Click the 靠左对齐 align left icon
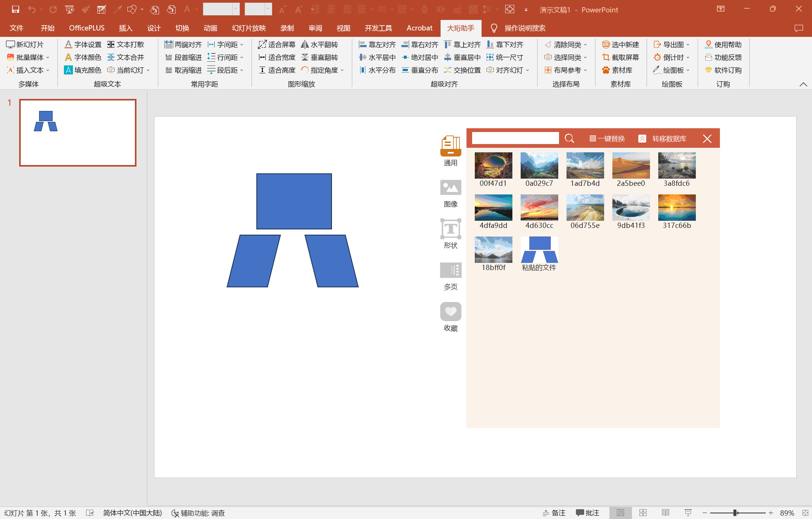Viewport: 812px width, 519px height. (362, 45)
